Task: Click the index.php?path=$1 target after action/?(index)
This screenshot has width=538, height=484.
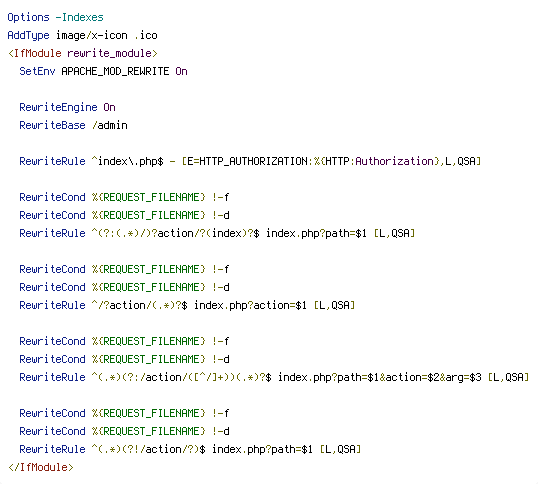Action: 316,233
